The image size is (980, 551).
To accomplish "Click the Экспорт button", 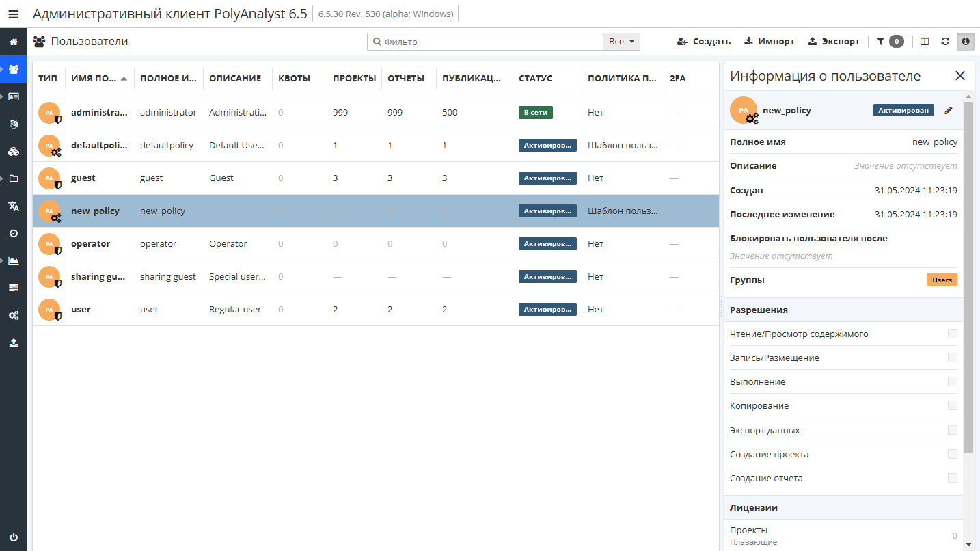I will point(834,42).
